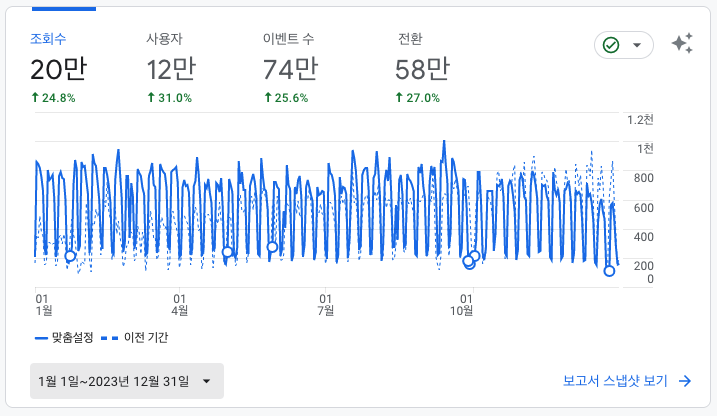The width and height of the screenshot is (717, 416).
Task: Click the up arrow beside 24.8%
Action: [x=34, y=98]
